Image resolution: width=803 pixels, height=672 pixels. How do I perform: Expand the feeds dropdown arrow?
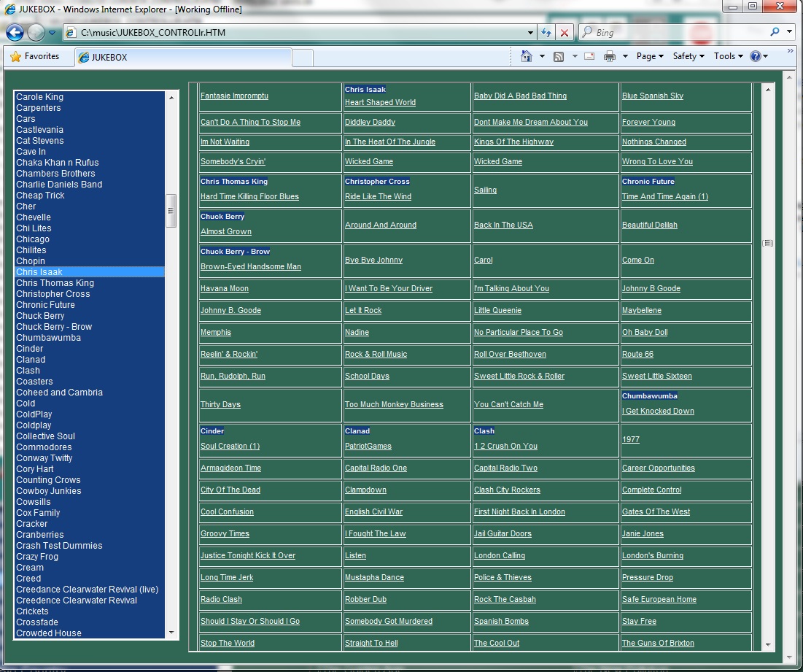(x=575, y=56)
